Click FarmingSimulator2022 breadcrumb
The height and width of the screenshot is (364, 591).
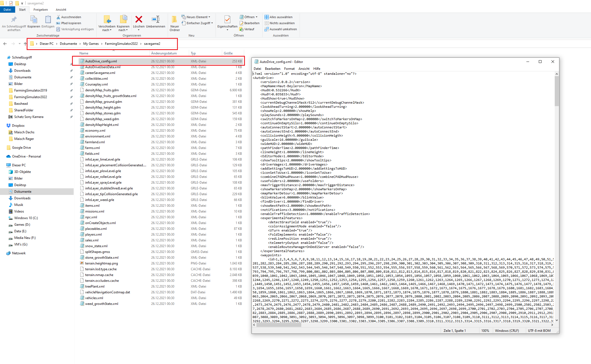click(x=121, y=44)
